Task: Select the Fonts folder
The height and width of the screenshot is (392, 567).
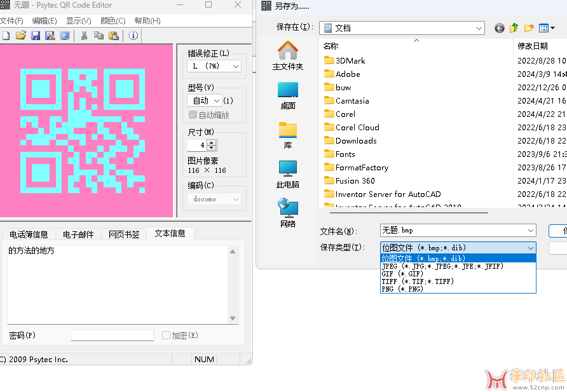Action: point(339,154)
